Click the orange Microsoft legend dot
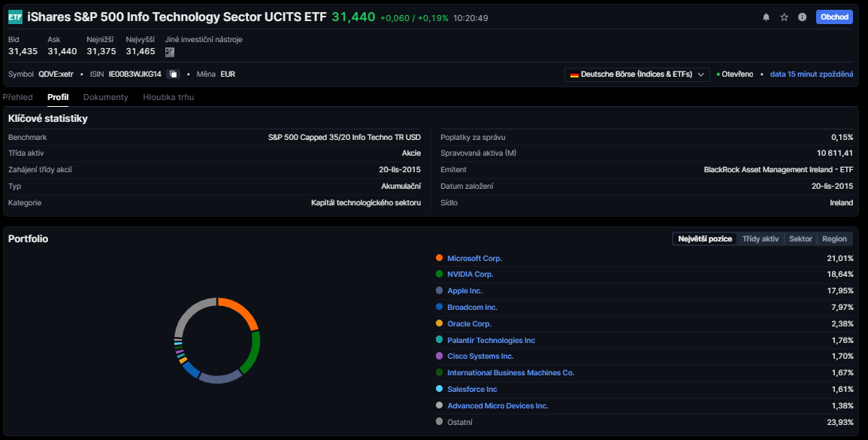 pos(439,258)
